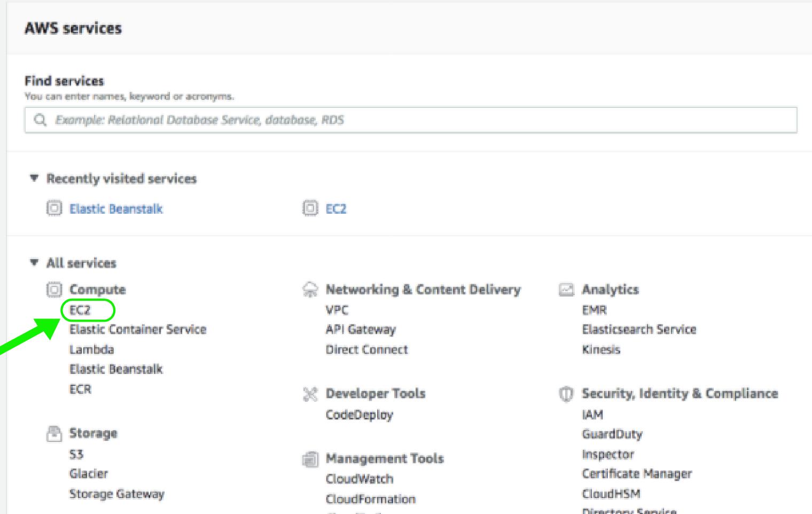Click the Developer Tools wrench icon

coord(310,394)
